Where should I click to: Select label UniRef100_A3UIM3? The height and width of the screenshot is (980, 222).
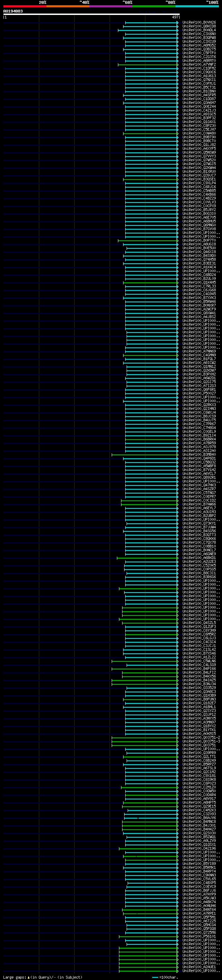199,512
